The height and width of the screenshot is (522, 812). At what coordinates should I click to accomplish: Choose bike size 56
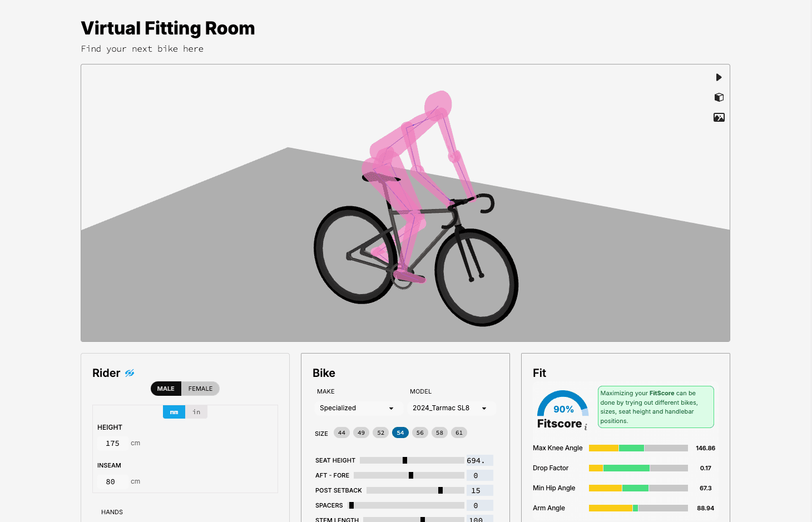point(420,432)
